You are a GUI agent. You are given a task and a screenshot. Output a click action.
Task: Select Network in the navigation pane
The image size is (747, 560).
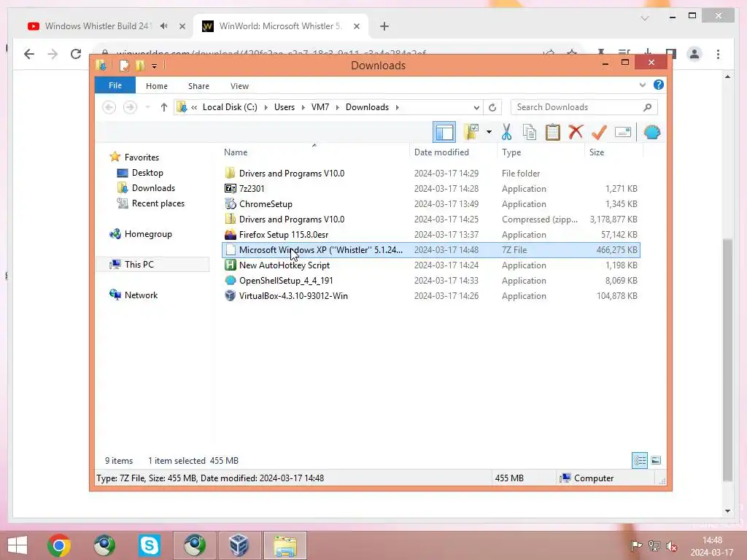pos(141,295)
